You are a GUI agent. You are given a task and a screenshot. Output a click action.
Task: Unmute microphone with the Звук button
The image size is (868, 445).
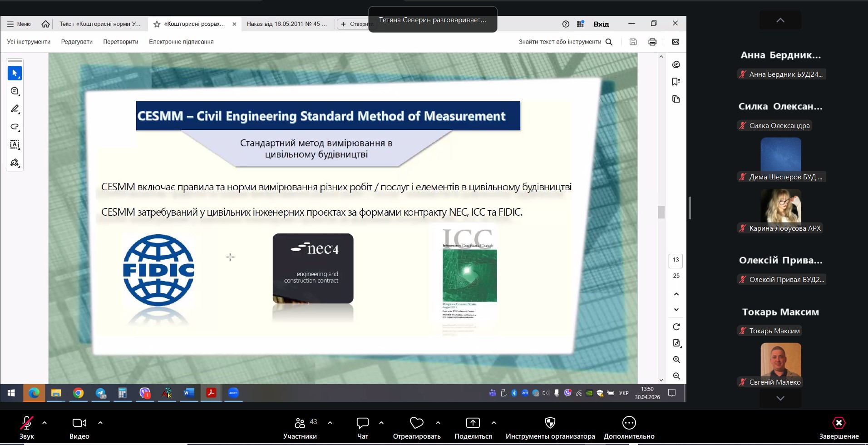pyautogui.click(x=26, y=428)
